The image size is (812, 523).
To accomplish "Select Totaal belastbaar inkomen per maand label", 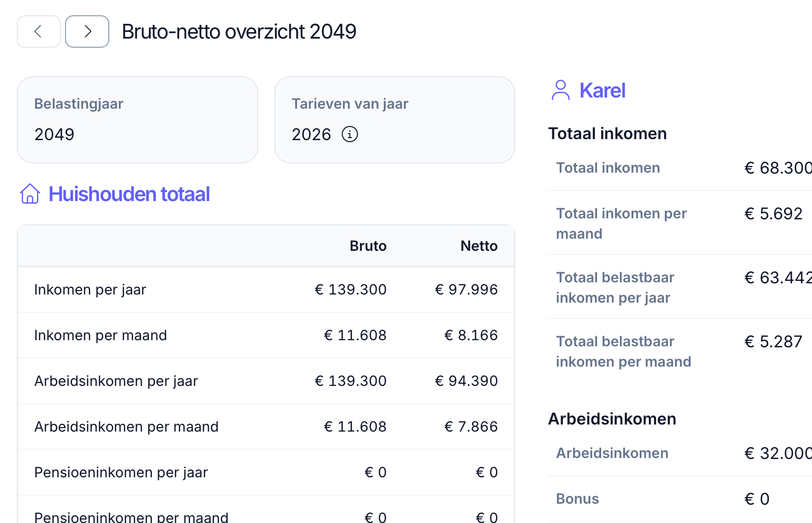I will pos(623,351).
